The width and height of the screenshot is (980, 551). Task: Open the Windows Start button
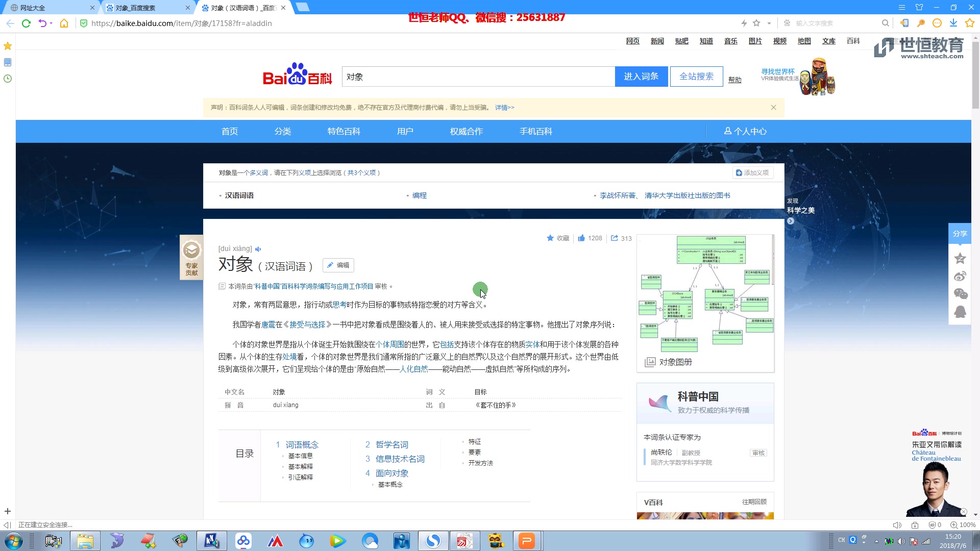(x=13, y=540)
